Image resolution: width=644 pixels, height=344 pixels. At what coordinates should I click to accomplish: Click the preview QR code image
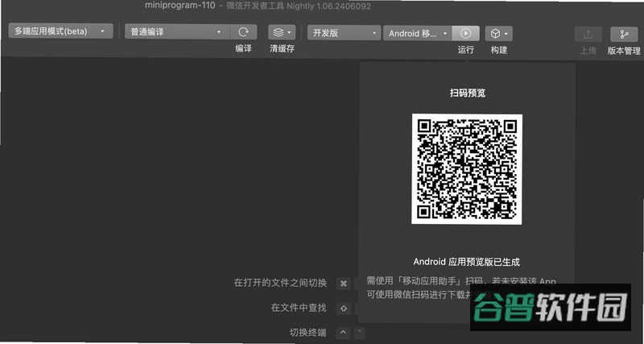click(x=467, y=169)
